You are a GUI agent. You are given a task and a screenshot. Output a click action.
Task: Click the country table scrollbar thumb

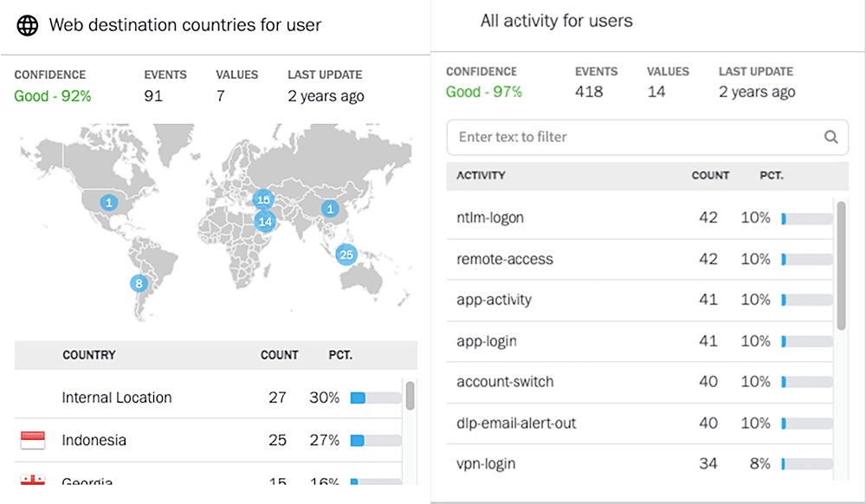click(410, 395)
